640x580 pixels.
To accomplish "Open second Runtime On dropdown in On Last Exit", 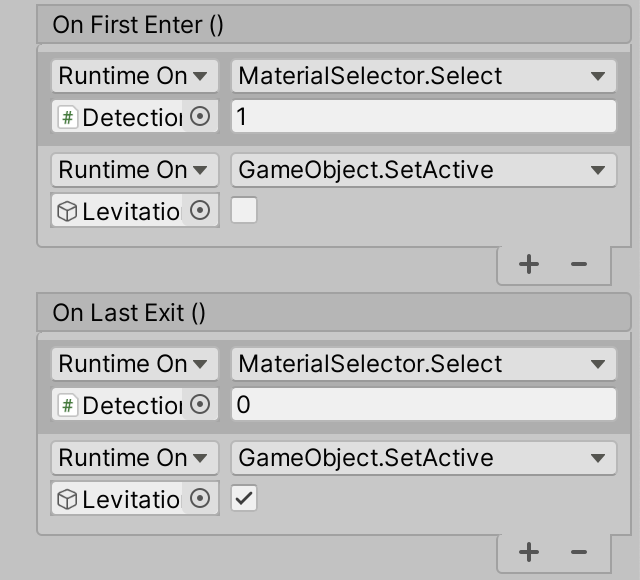I will pos(134,458).
